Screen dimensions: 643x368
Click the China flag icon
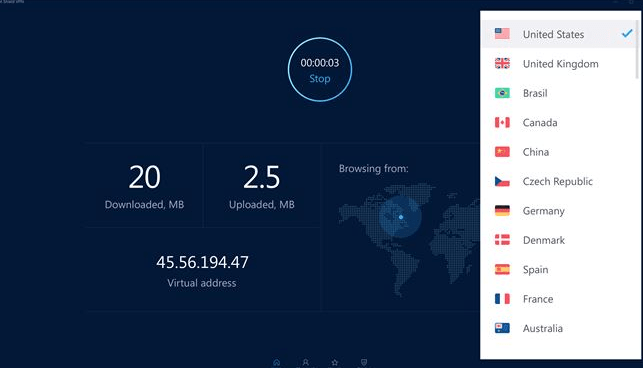point(502,152)
